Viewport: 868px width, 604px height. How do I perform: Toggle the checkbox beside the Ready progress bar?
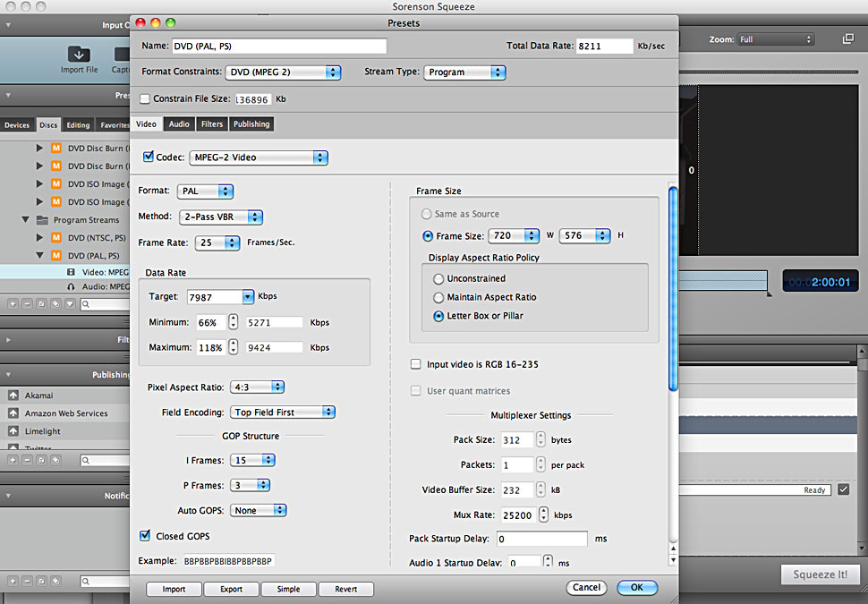(x=843, y=489)
